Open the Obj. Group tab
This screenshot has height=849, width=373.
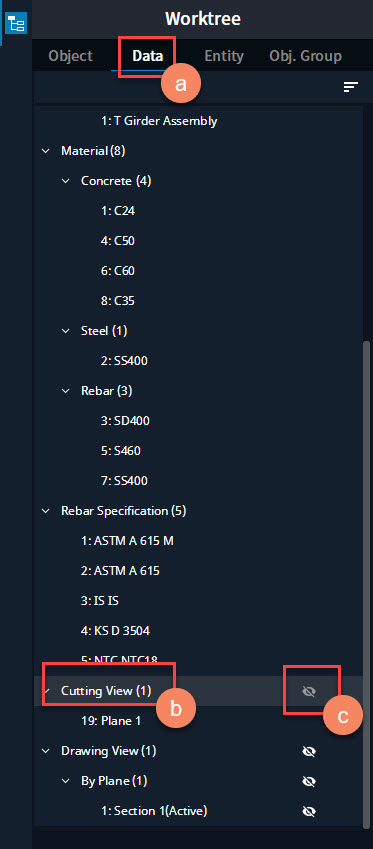tap(305, 56)
